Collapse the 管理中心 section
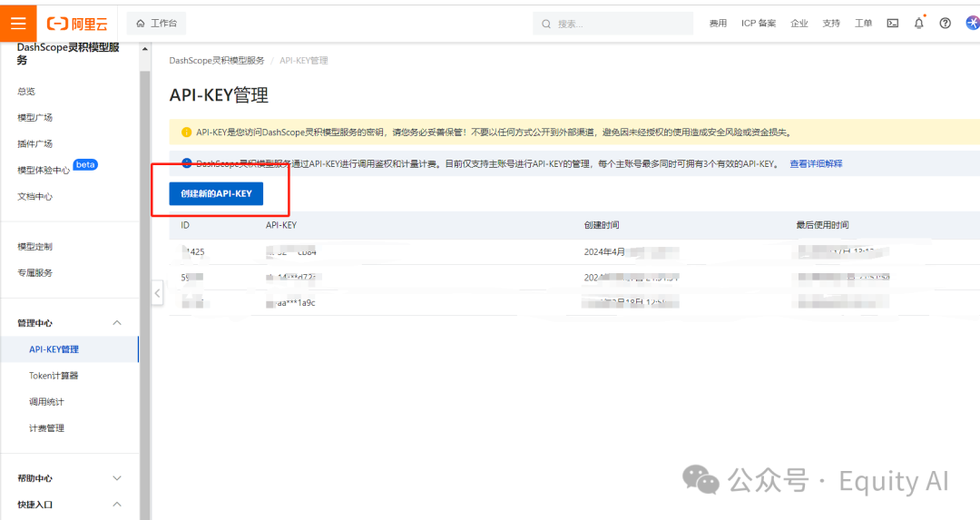Viewport: 980px width, 520px height. pos(116,323)
